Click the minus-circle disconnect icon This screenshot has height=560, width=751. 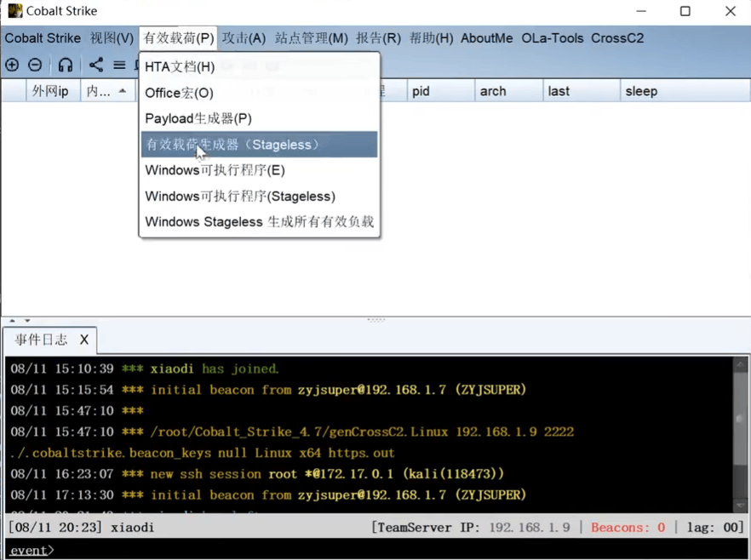[x=35, y=65]
